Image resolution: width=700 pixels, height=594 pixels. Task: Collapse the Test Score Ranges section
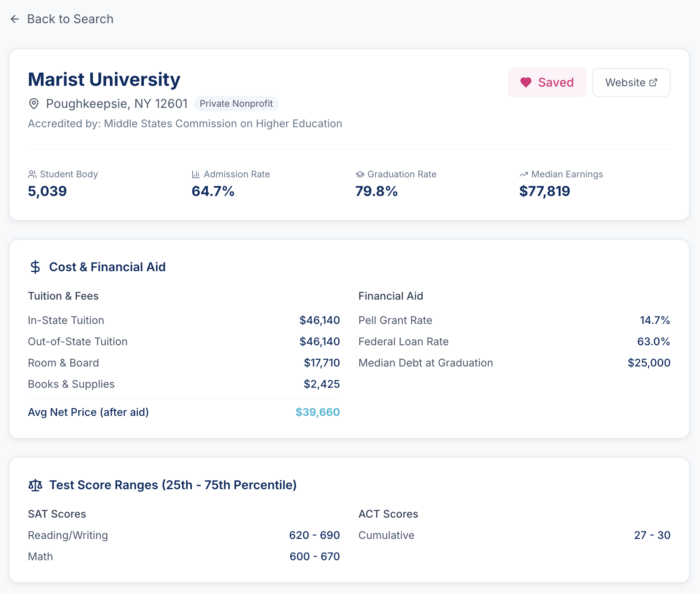(x=173, y=485)
